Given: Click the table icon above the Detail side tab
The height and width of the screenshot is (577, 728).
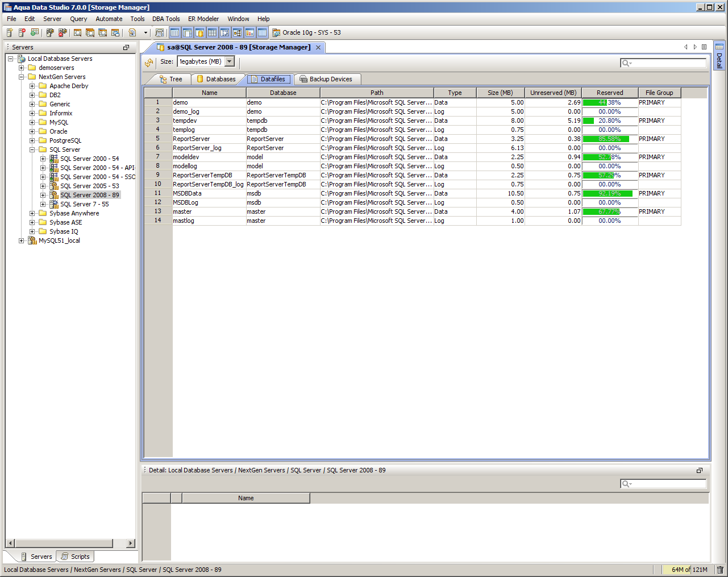Looking at the screenshot, I should click(719, 47).
